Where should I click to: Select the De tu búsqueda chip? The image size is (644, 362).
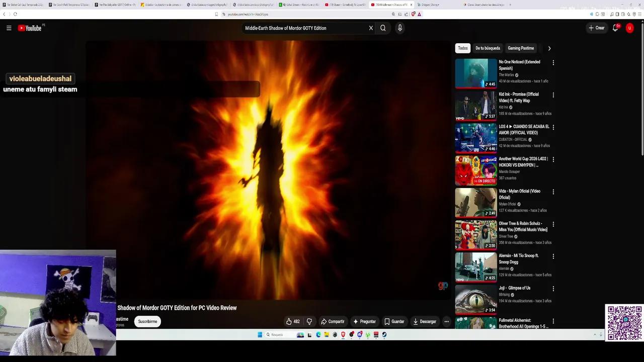488,48
